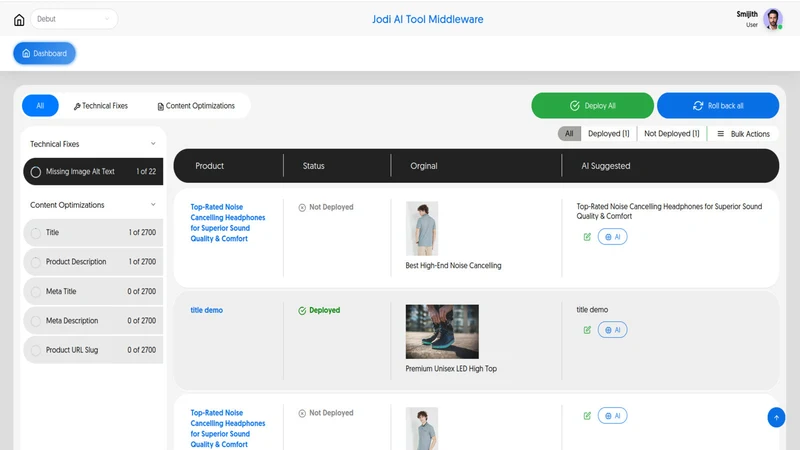Select the Title radio option
Viewport: 800px width, 450px height.
(x=36, y=233)
